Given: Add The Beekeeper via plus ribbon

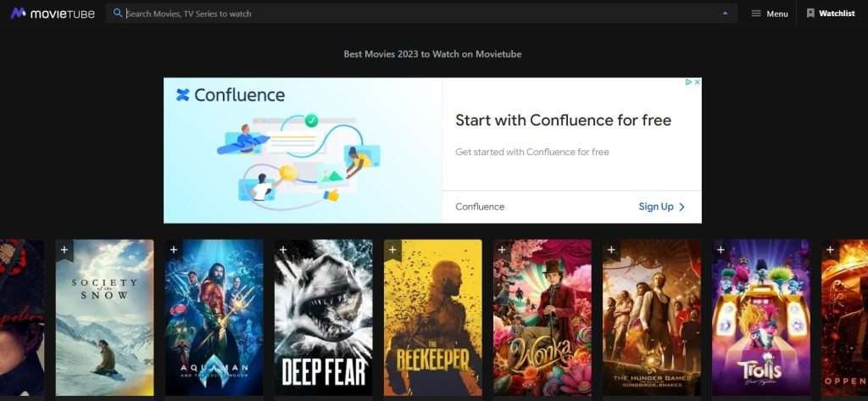Looking at the screenshot, I should coord(392,250).
